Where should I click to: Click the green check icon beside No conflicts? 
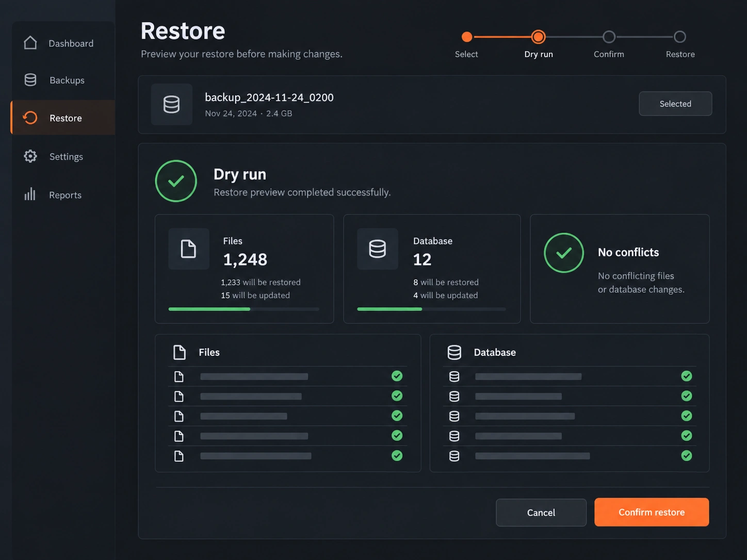click(564, 253)
